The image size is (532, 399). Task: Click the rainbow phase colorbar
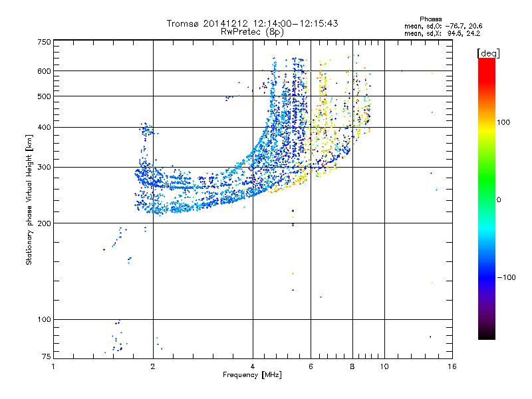tap(487, 198)
